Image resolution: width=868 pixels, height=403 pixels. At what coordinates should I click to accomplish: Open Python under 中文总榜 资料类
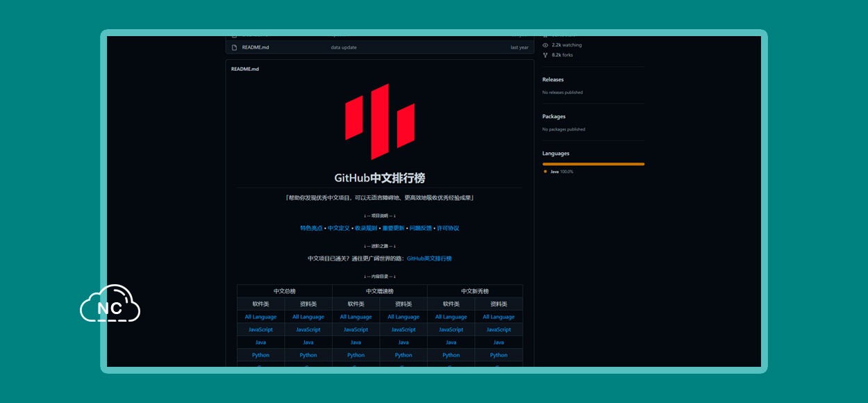(308, 355)
